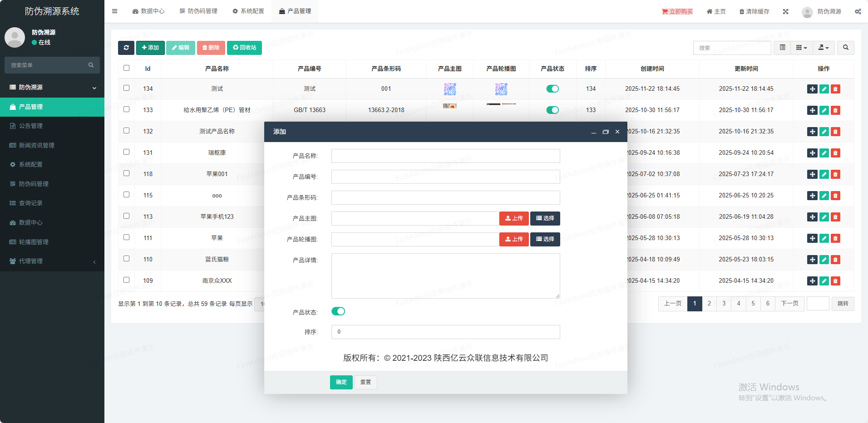Open 公告管理 in the sidebar menu
Screen dimensions: 868x423
[31, 126]
